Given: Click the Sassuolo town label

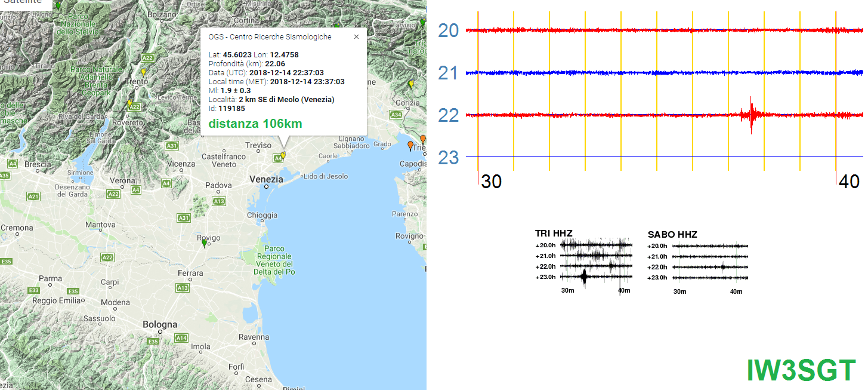Looking at the screenshot, I should (99, 318).
